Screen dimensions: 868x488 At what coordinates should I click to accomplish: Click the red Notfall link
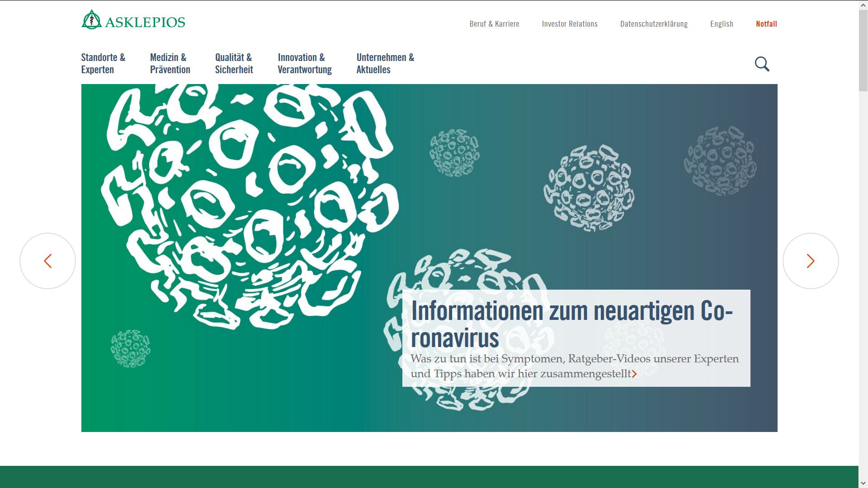(766, 24)
